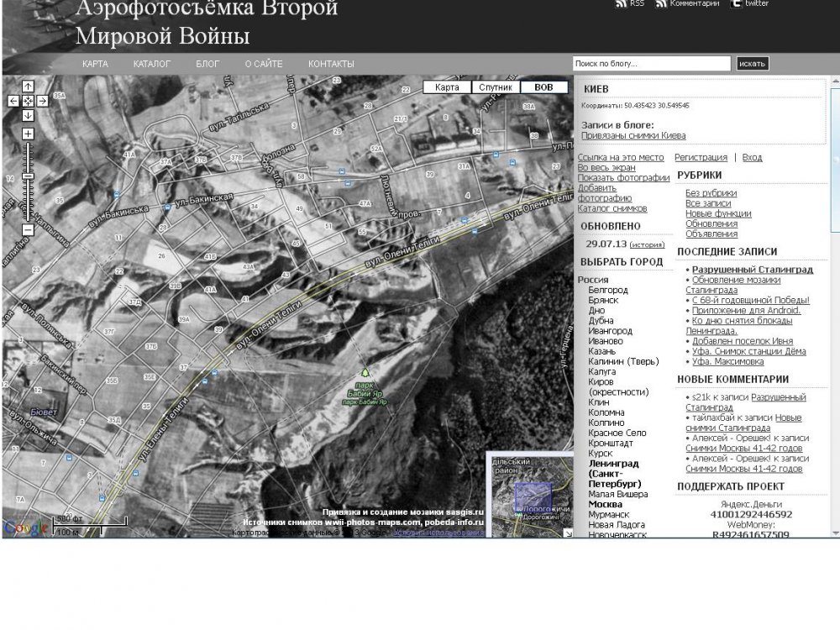Open Привязаны снимки Киева link
840x630 pixels.
633,135
